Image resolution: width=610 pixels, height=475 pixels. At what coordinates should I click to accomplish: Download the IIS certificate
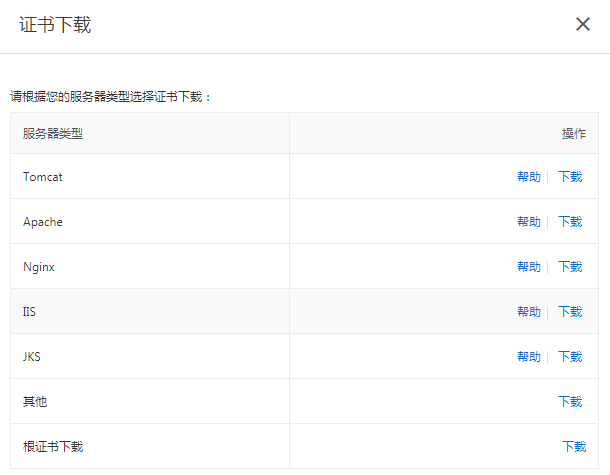pyautogui.click(x=570, y=312)
